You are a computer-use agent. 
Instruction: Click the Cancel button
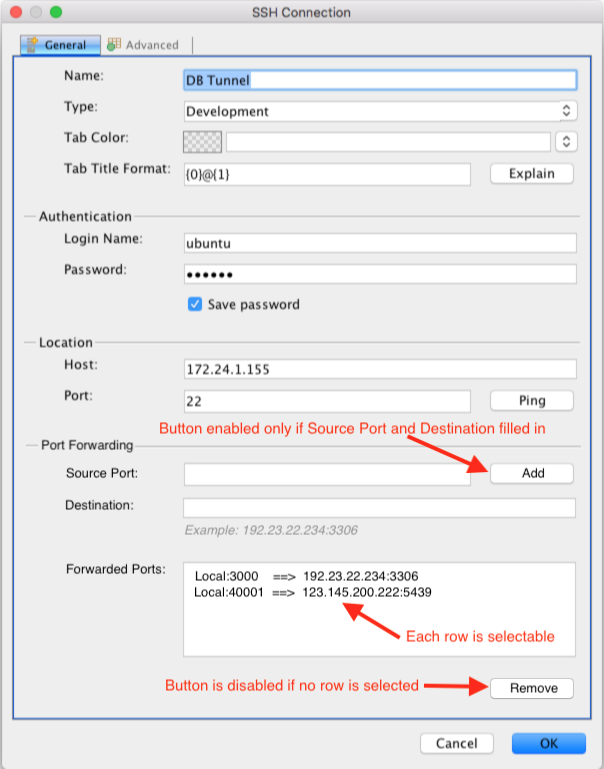456,743
